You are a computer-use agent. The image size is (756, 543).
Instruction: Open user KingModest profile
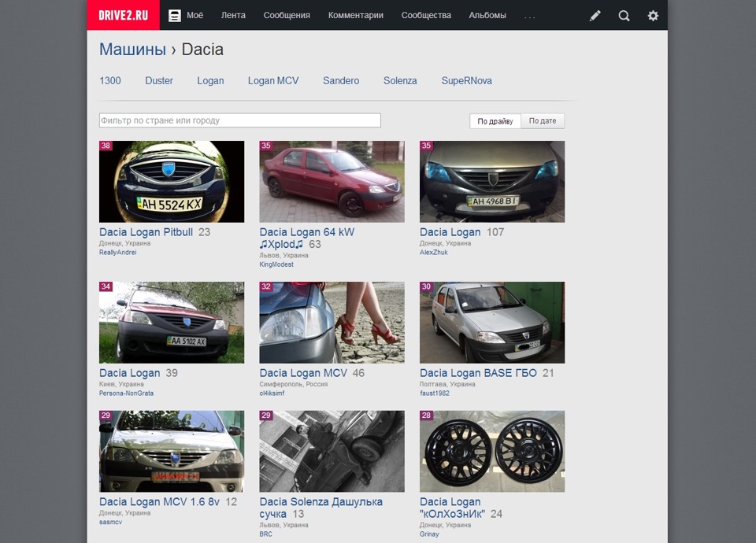(276, 264)
